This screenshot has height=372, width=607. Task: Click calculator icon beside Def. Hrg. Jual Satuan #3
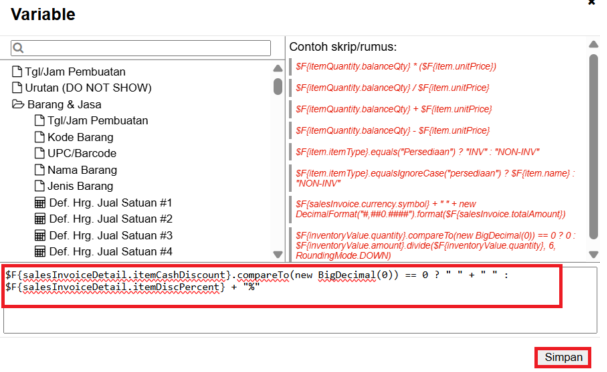point(40,235)
